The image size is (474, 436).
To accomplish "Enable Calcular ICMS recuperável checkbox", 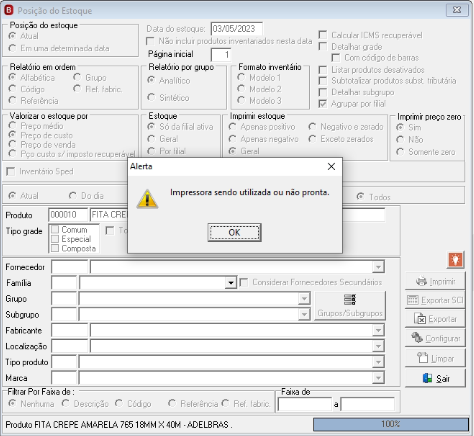I will point(323,35).
